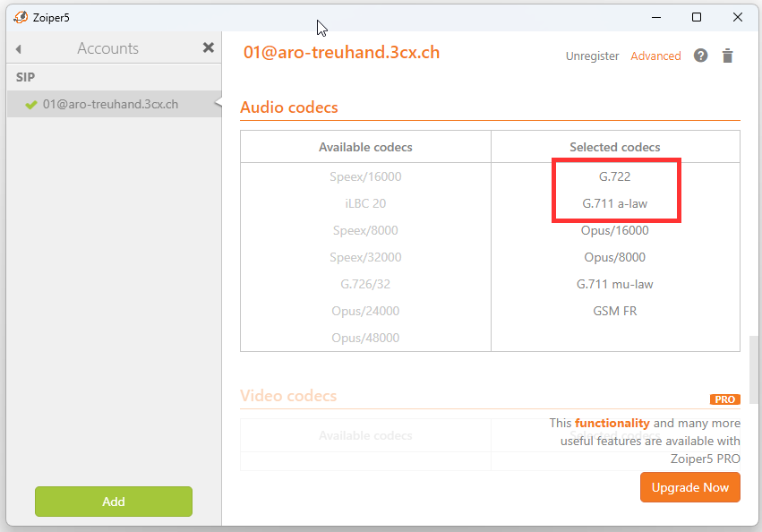Delete account with the trash icon

[x=727, y=56]
